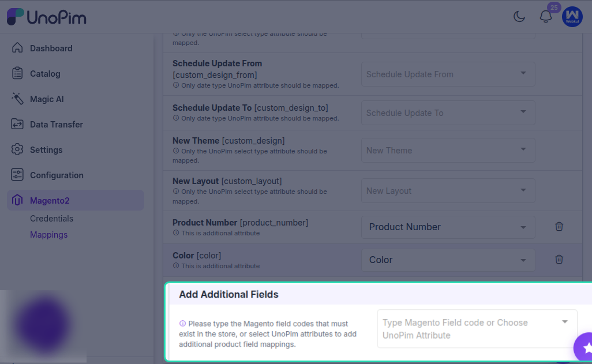Viewport: 592px width, 364px height.
Task: Open Schedule Update From dropdown
Action: (448, 74)
